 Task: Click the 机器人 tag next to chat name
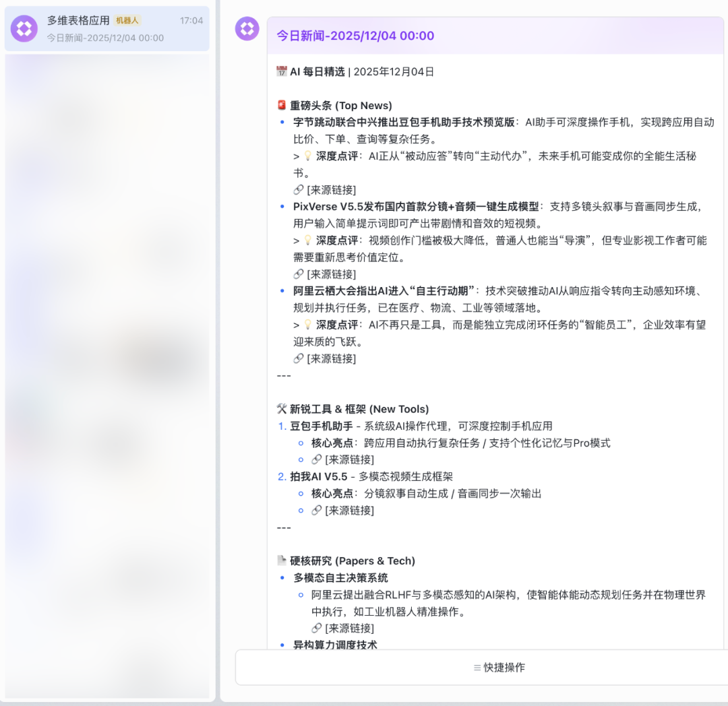127,20
